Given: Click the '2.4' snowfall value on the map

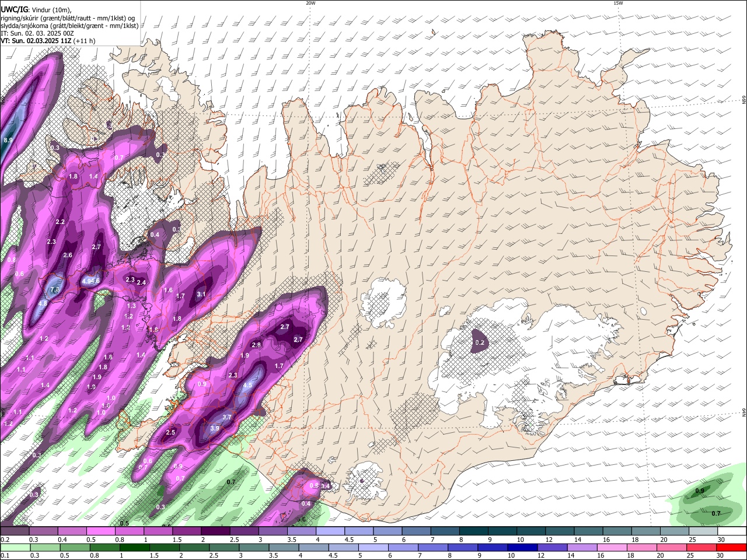Looking at the screenshot, I should pos(141,282).
